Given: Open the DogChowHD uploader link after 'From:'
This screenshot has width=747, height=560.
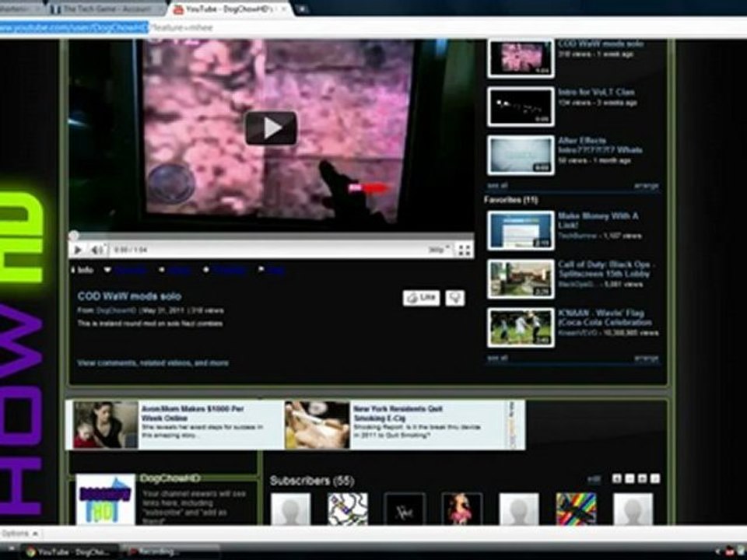Looking at the screenshot, I should click(x=116, y=310).
